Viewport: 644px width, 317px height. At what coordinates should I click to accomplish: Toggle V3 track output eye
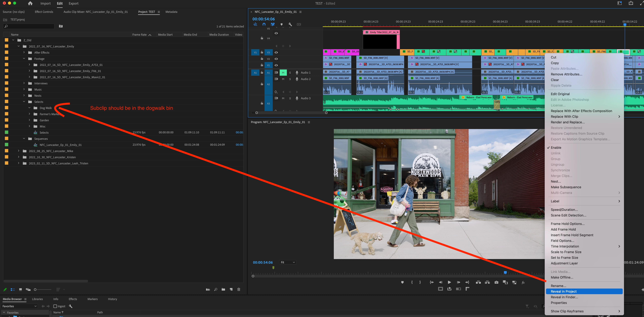click(276, 52)
